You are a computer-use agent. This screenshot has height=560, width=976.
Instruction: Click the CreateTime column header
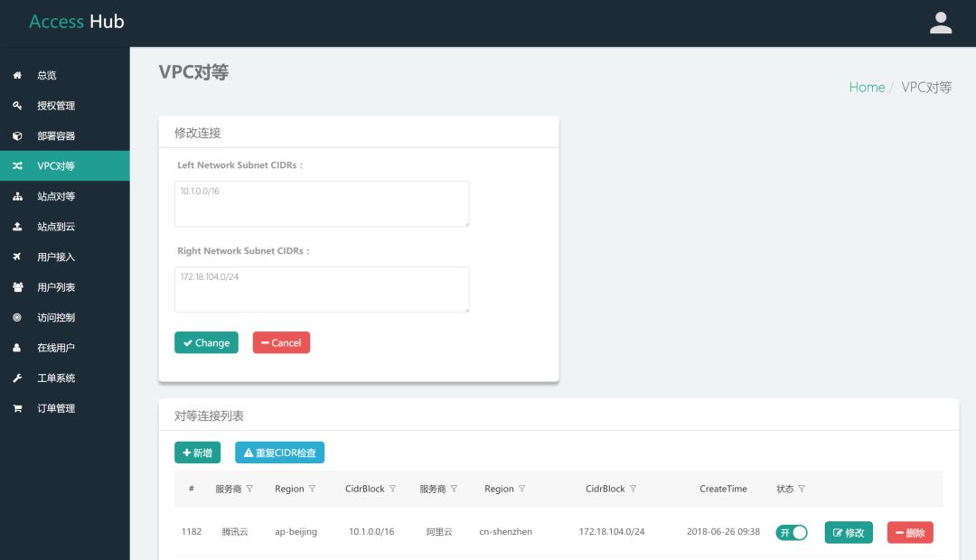pyautogui.click(x=723, y=489)
